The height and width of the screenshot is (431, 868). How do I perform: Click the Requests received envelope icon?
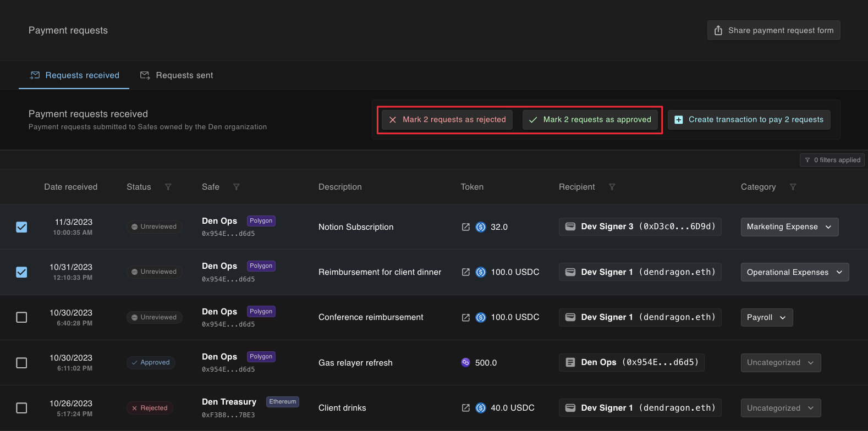[35, 75]
